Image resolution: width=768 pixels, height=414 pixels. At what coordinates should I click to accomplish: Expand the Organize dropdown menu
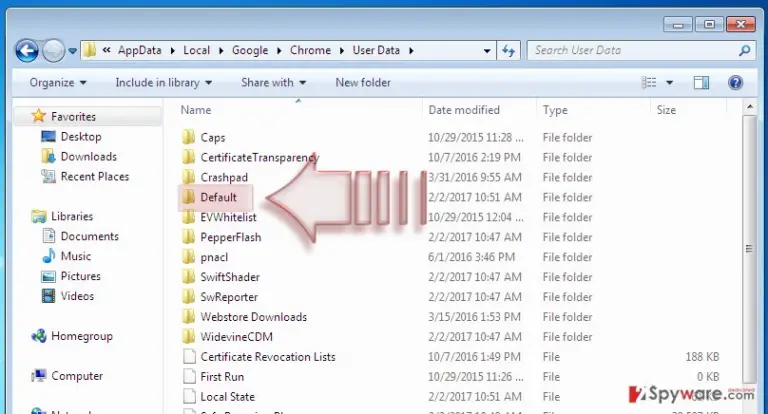tap(58, 82)
